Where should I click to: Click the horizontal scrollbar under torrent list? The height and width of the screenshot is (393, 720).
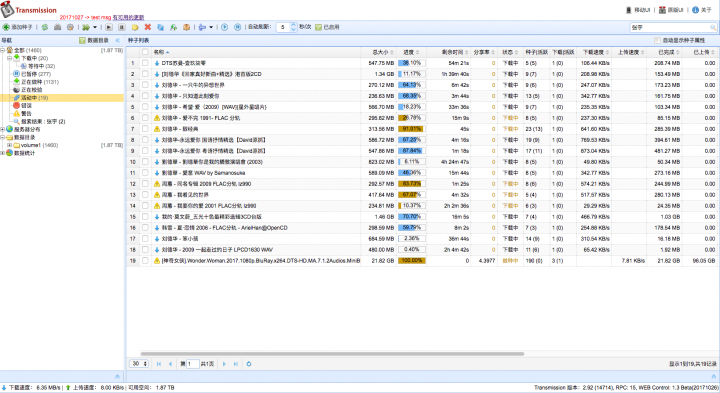[x=332, y=354]
